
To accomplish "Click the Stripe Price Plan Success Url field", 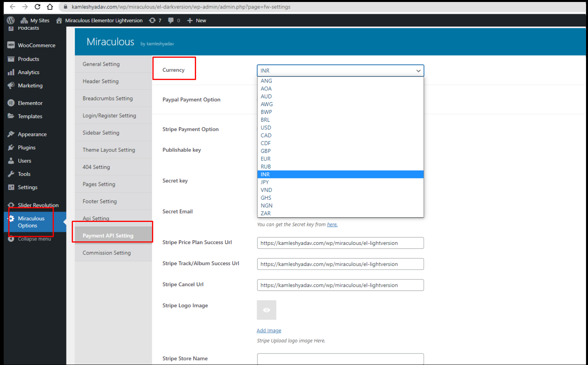I will pos(341,243).
